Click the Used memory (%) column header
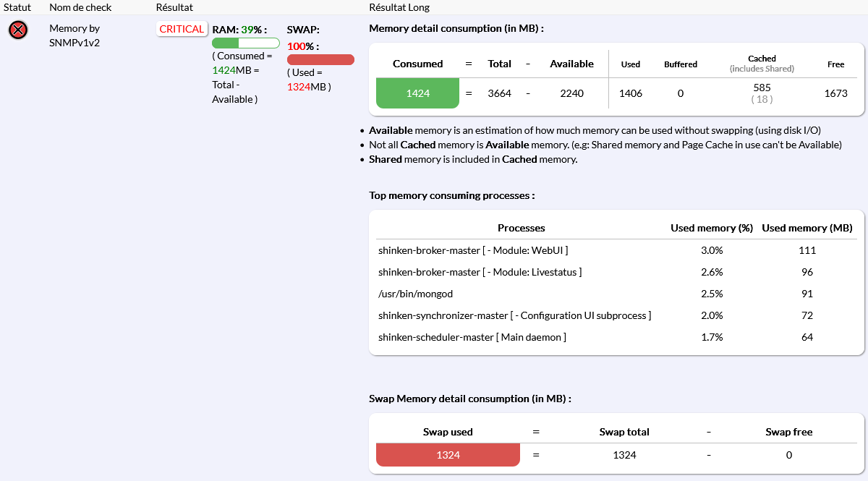868x481 pixels. pyautogui.click(x=712, y=228)
